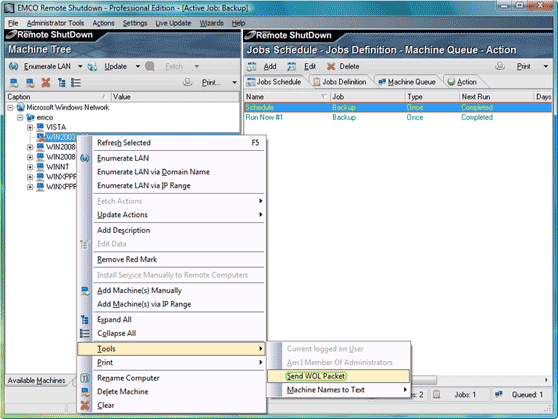Open the Wizards menu
The width and height of the screenshot is (558, 419).
pos(211,23)
